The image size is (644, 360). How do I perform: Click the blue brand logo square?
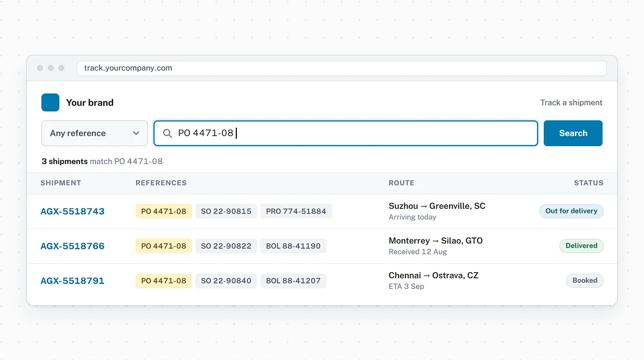[50, 102]
